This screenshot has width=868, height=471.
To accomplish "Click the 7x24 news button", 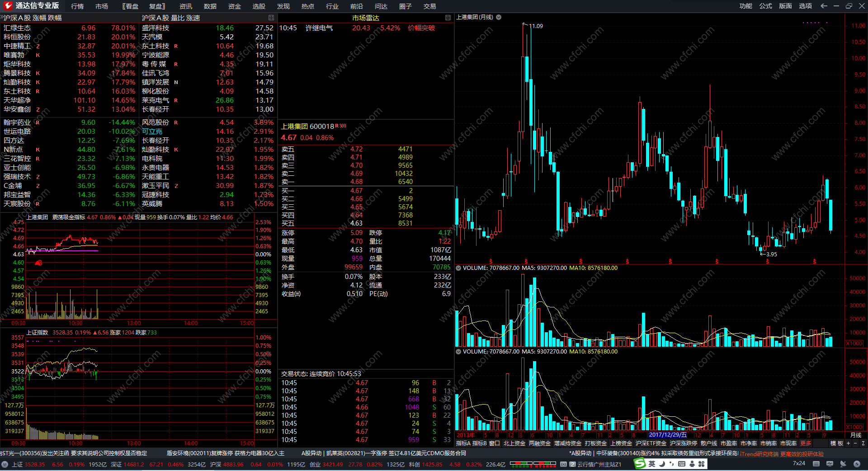I will [x=799, y=463].
